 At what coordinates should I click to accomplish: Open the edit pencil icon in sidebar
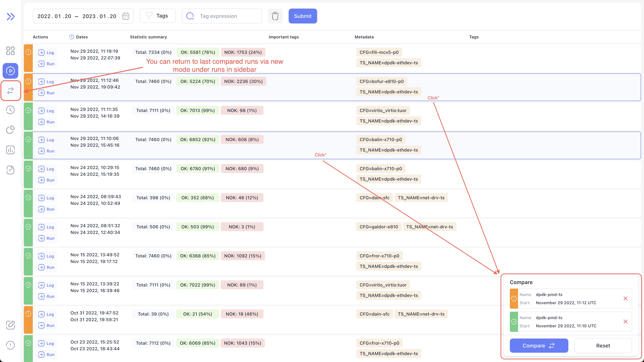10,325
